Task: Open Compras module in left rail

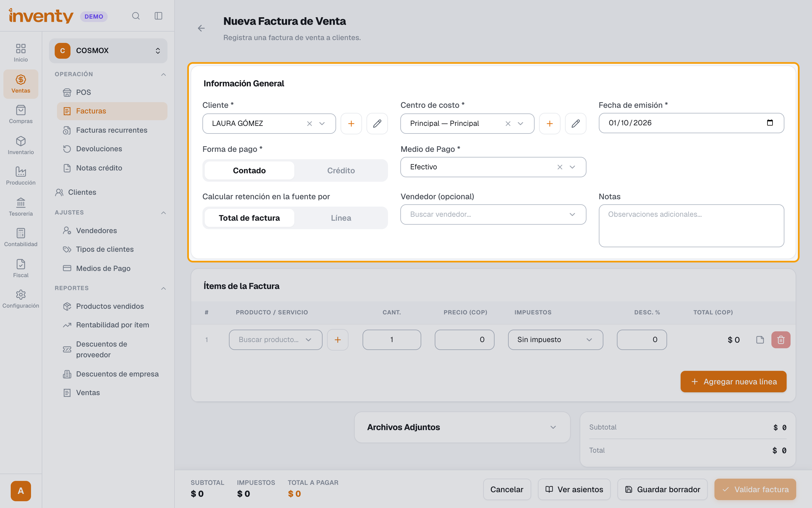Action: [x=21, y=114]
